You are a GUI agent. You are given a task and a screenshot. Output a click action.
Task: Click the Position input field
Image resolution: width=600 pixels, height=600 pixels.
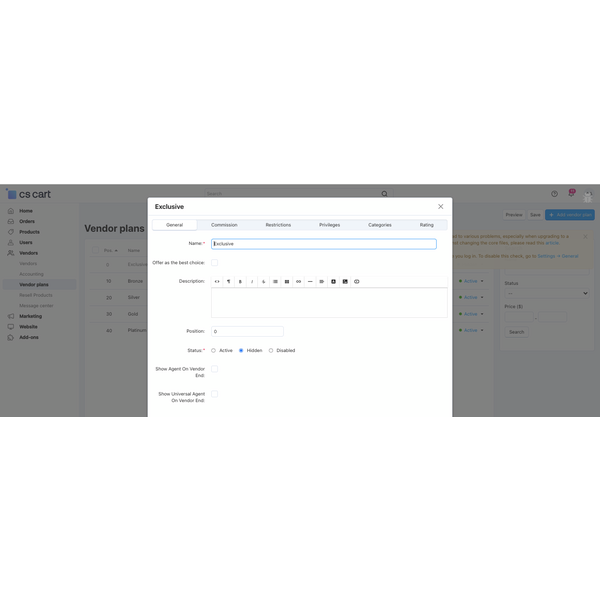[247, 331]
